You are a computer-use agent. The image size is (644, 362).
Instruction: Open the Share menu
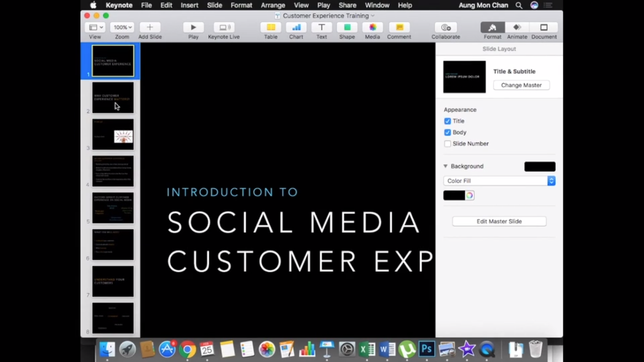pyautogui.click(x=347, y=5)
